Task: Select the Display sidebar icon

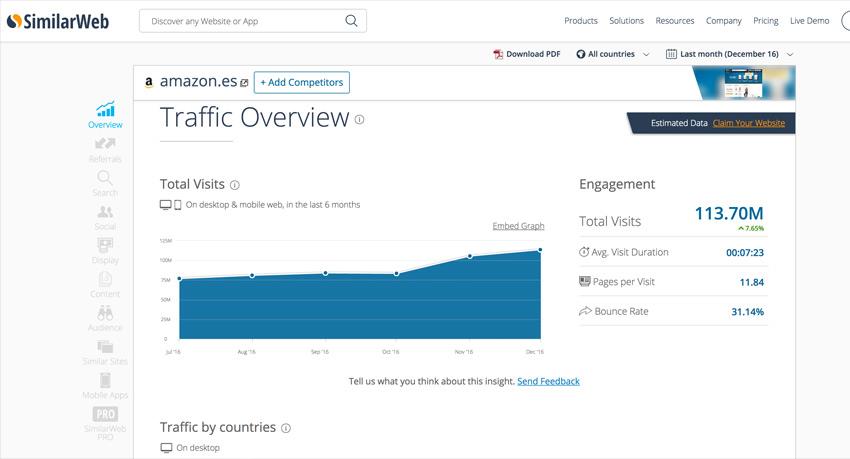Action: 105,245
